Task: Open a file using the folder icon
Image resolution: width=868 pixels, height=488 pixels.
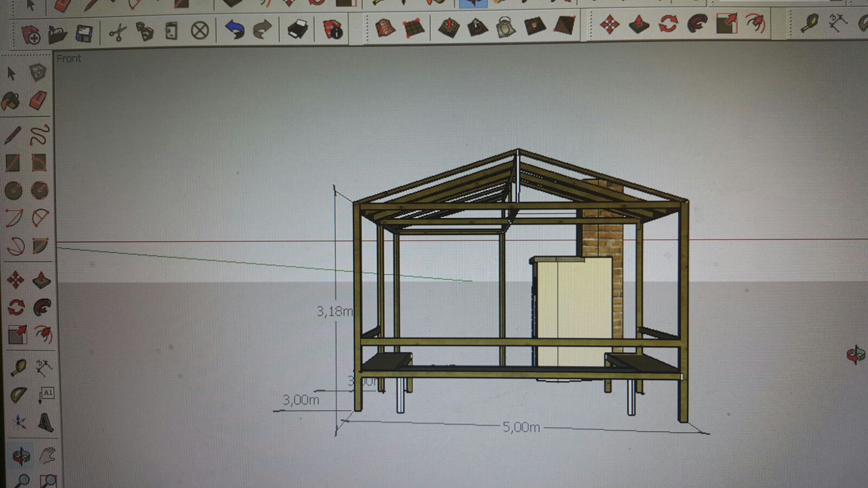Action: click(57, 35)
